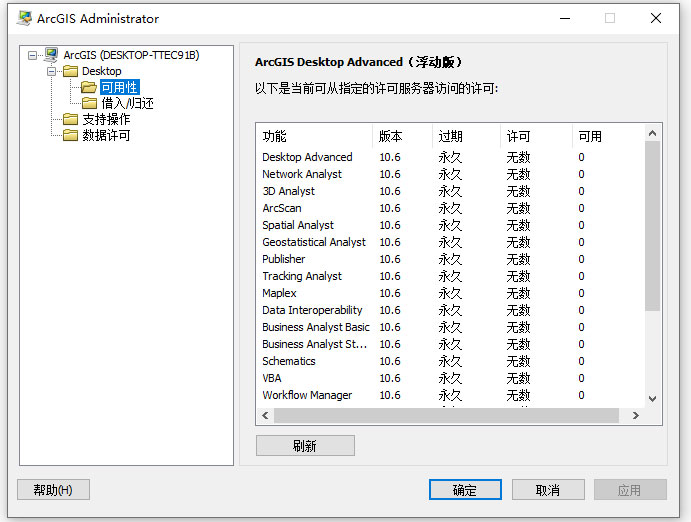Viewport: 691px width, 522px height.
Task: Click the Desktop folder icon in tree
Action: [71, 71]
